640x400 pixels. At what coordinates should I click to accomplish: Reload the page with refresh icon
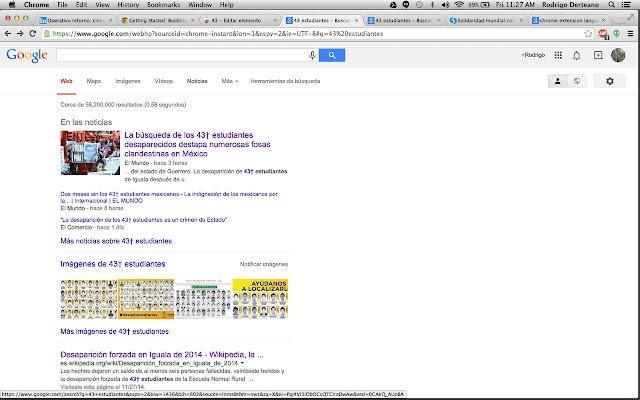(x=33, y=34)
